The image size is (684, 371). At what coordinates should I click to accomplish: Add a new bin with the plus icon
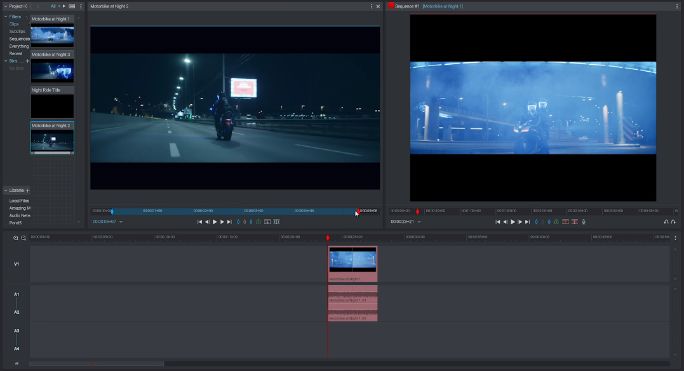point(27,61)
